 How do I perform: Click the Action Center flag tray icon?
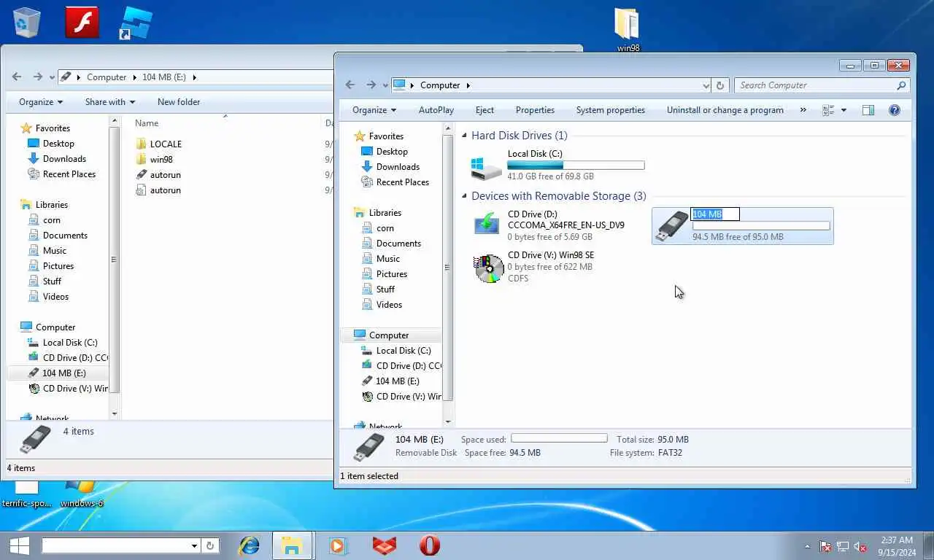[825, 546]
